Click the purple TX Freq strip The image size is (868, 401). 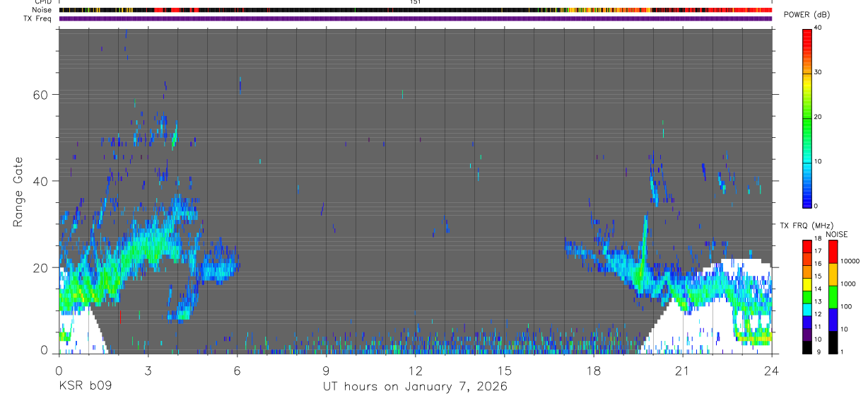[416, 18]
